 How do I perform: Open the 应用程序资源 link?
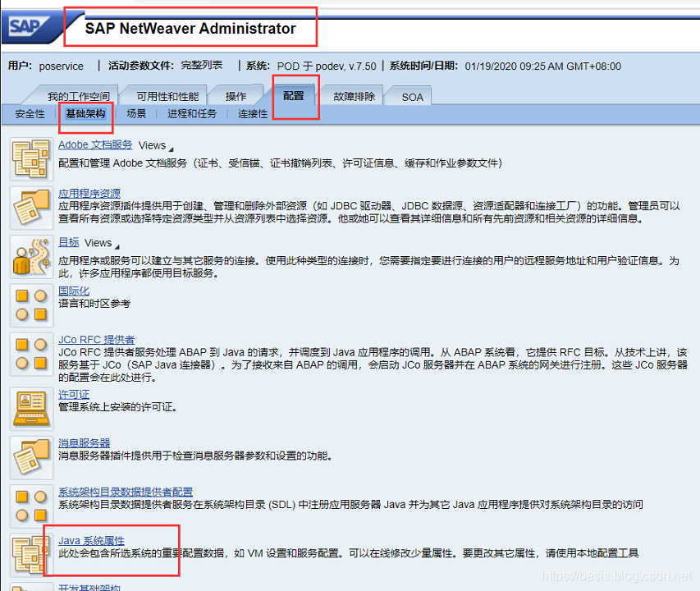coord(89,193)
